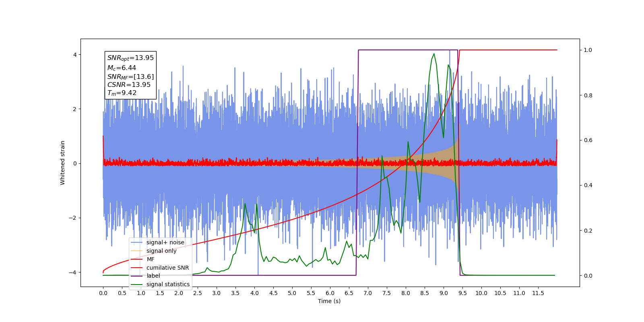The image size is (644, 322).
Task: Click the right y-axis tick label 0.6
Action: pos(588,140)
